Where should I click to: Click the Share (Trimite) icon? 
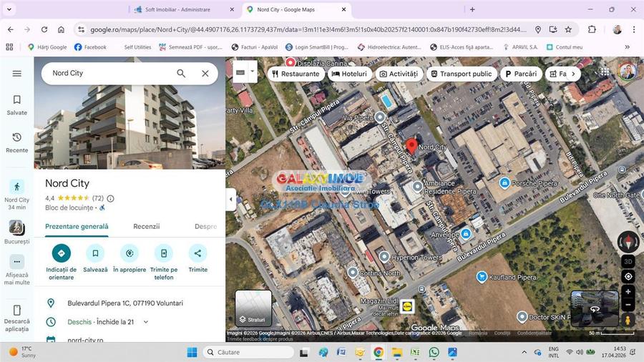pos(197,253)
